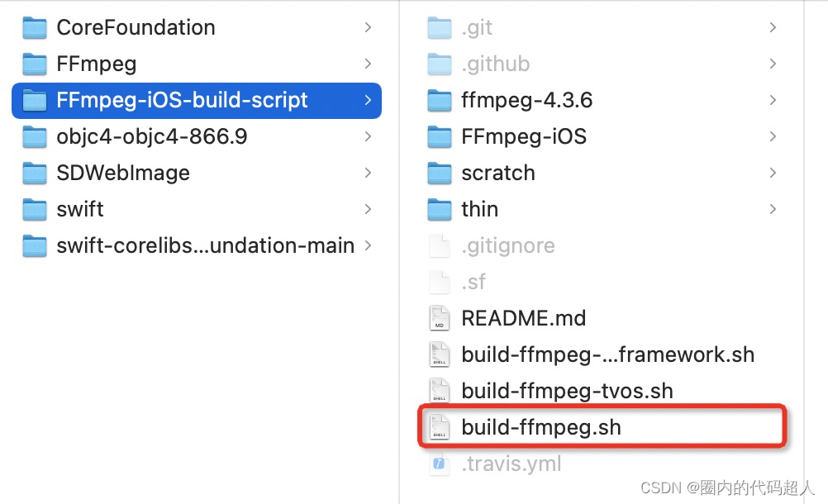Click the FFmpeg folder icon
Viewport: 828px width, 504px height.
click(34, 64)
